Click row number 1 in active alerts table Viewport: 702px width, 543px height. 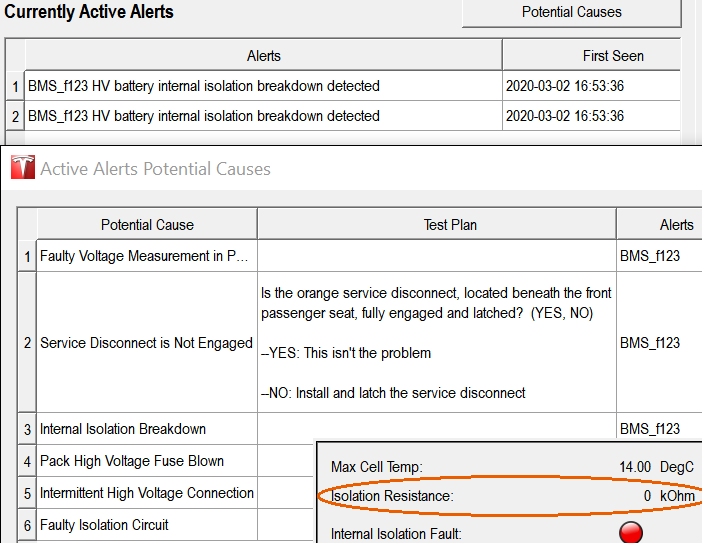(x=15, y=86)
